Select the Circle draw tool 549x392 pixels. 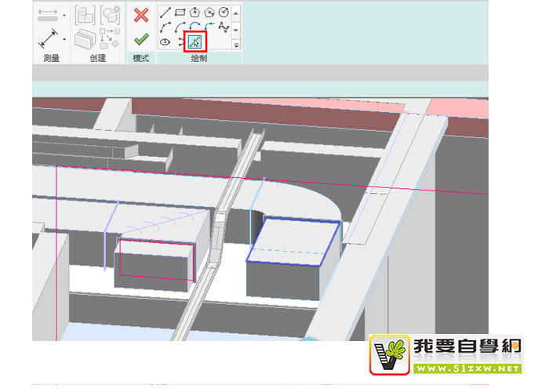(x=224, y=12)
